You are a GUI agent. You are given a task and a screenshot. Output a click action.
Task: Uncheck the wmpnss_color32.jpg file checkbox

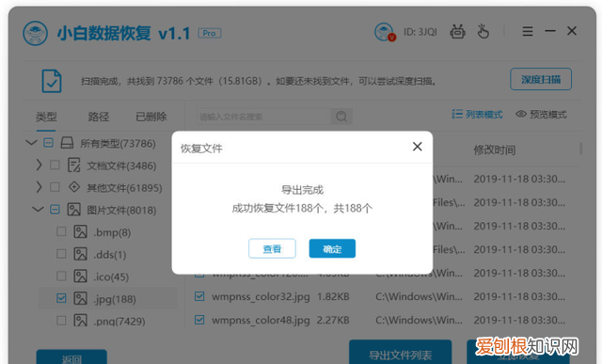(199, 296)
